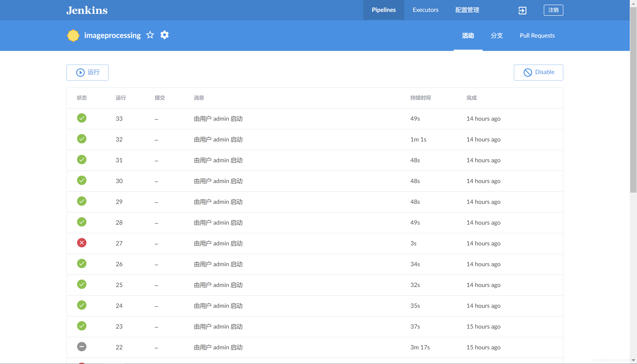Click duration 3s of run 27

click(413, 243)
